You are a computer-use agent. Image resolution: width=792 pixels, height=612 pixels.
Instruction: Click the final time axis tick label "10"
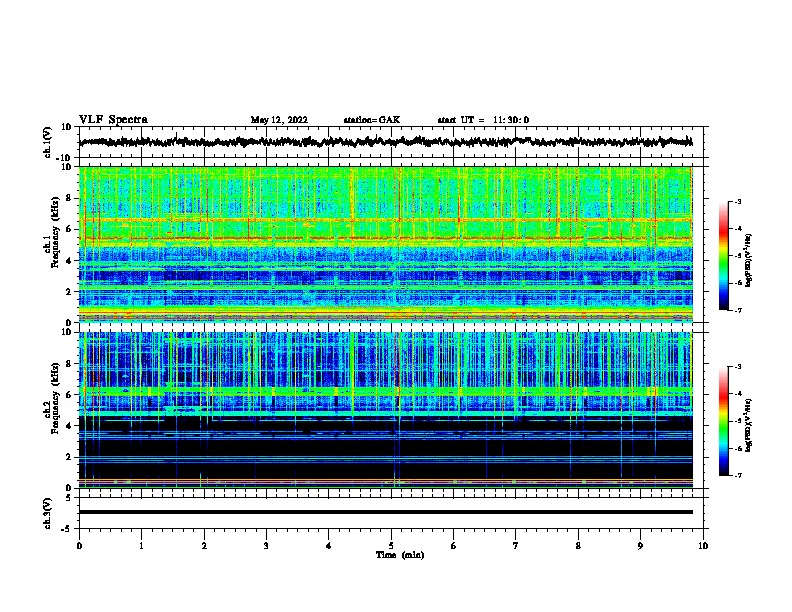point(703,545)
